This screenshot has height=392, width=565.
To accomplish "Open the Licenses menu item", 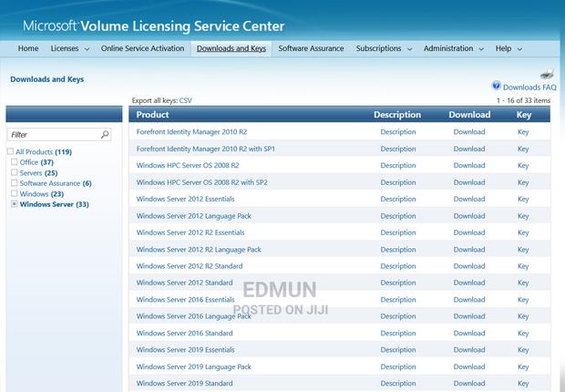I will [65, 48].
